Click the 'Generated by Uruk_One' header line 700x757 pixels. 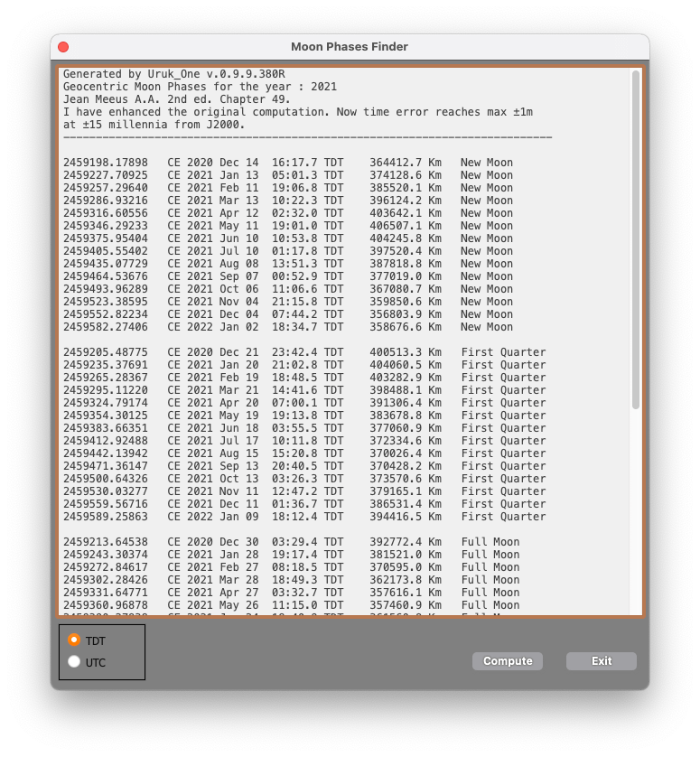[174, 74]
